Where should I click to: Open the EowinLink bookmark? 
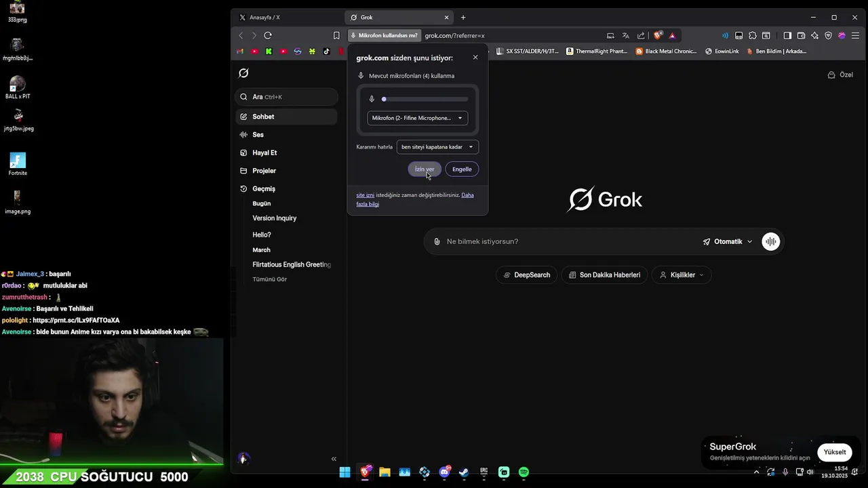[x=722, y=51]
